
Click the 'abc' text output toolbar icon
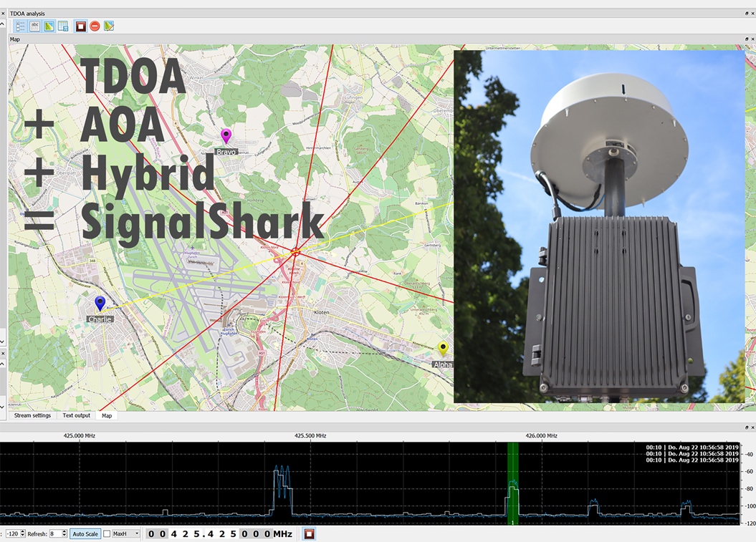pyautogui.click(x=34, y=26)
